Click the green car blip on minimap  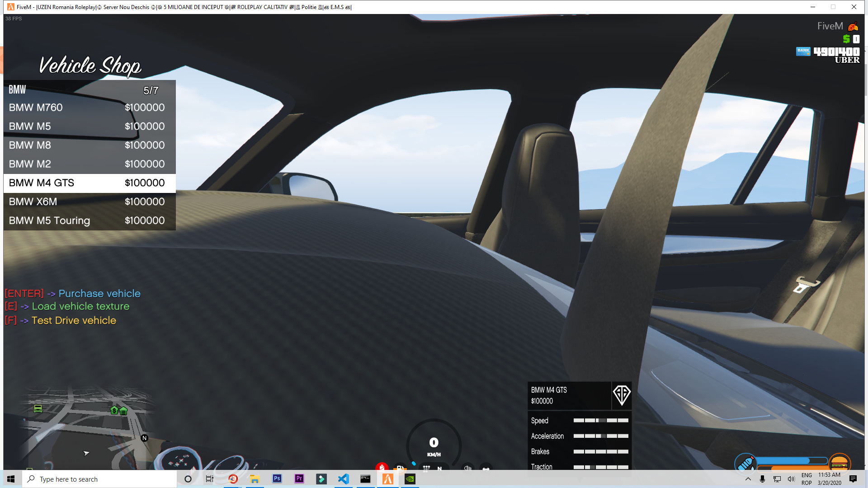pyautogui.click(x=38, y=408)
